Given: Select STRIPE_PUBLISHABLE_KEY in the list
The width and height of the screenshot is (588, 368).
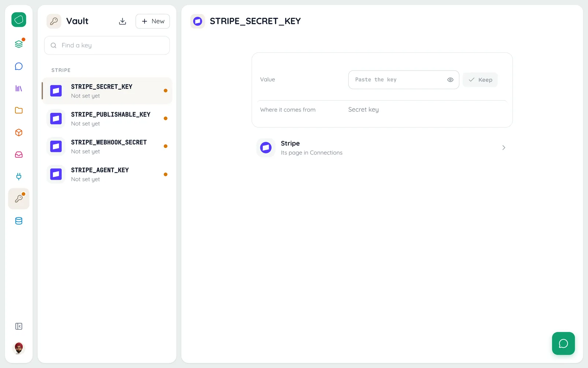Looking at the screenshot, I should 107,118.
